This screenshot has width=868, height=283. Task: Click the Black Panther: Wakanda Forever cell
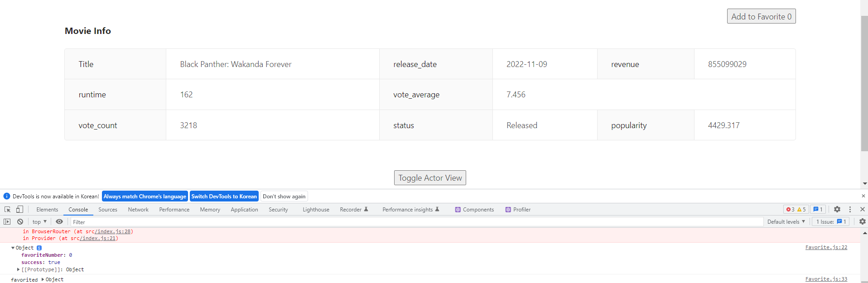(x=273, y=64)
